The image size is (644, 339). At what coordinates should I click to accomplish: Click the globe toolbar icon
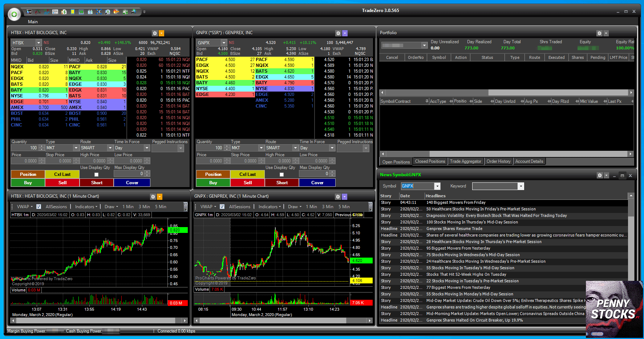click(134, 12)
